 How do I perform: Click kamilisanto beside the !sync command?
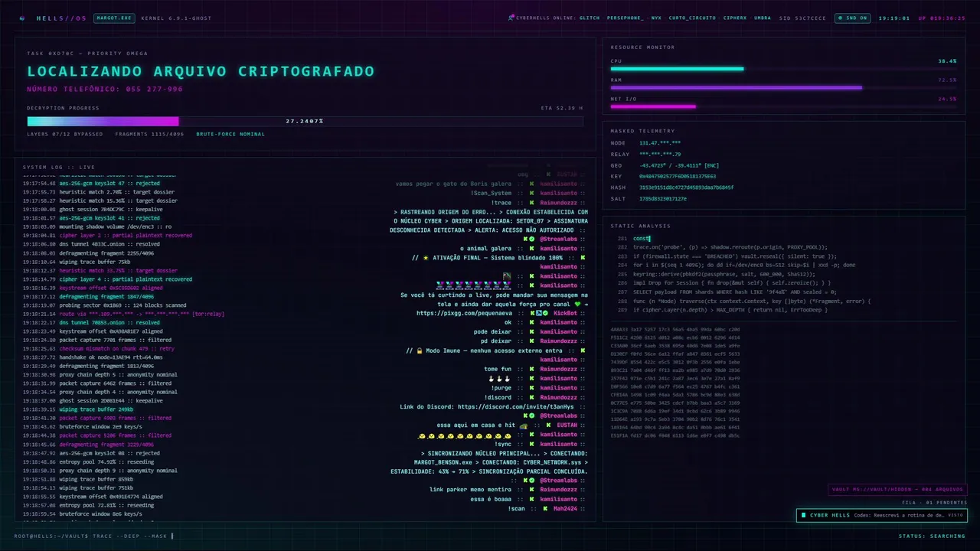[x=559, y=444]
